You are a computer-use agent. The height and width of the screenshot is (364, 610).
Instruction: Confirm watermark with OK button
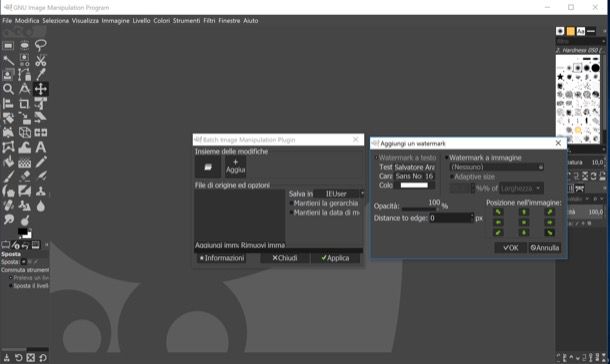(x=510, y=248)
